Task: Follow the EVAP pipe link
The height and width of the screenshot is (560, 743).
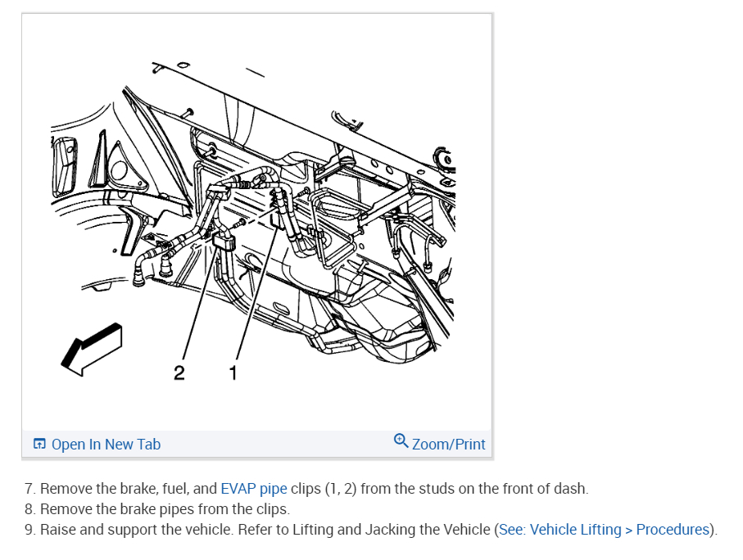Action: pyautogui.click(x=253, y=489)
